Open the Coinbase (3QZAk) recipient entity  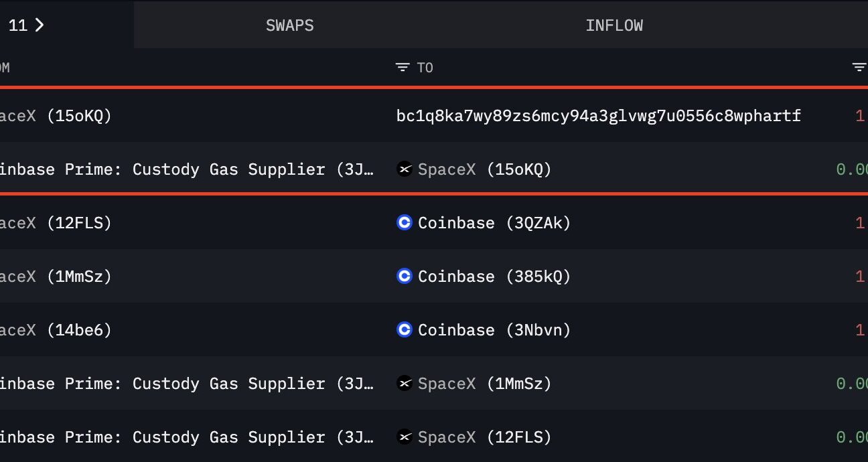(494, 223)
